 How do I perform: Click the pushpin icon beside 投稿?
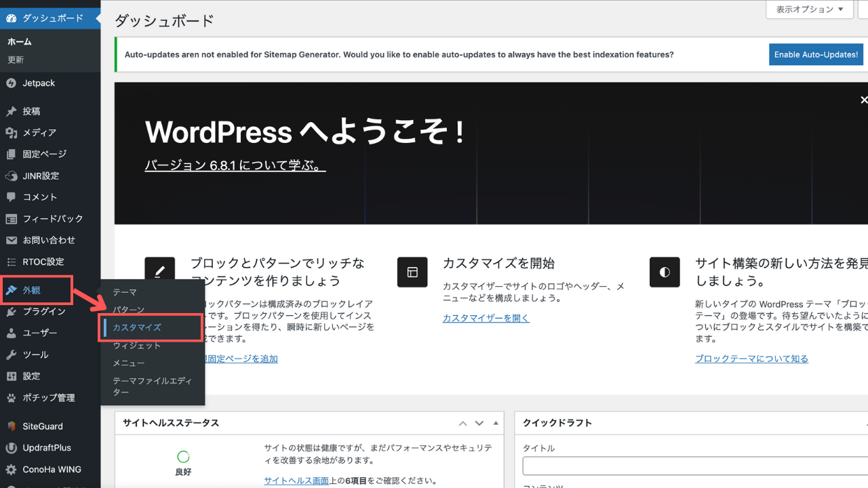(x=11, y=111)
